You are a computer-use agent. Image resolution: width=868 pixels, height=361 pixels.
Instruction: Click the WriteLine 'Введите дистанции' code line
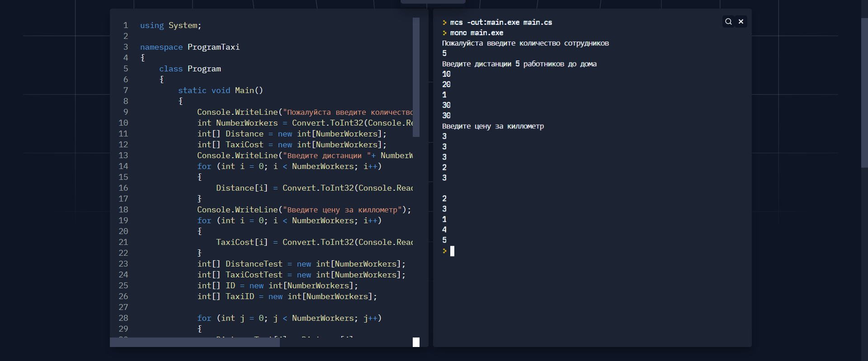point(305,155)
